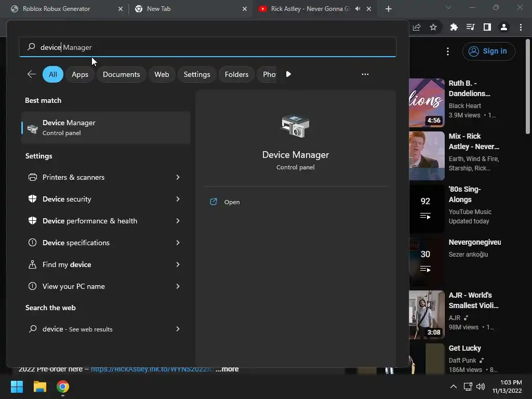Open volume control tray icon
Viewport: 532px width, 399px height.
click(481, 387)
